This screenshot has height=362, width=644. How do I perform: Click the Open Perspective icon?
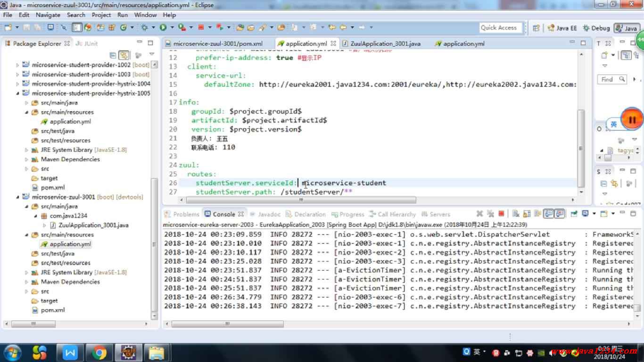(x=536, y=28)
